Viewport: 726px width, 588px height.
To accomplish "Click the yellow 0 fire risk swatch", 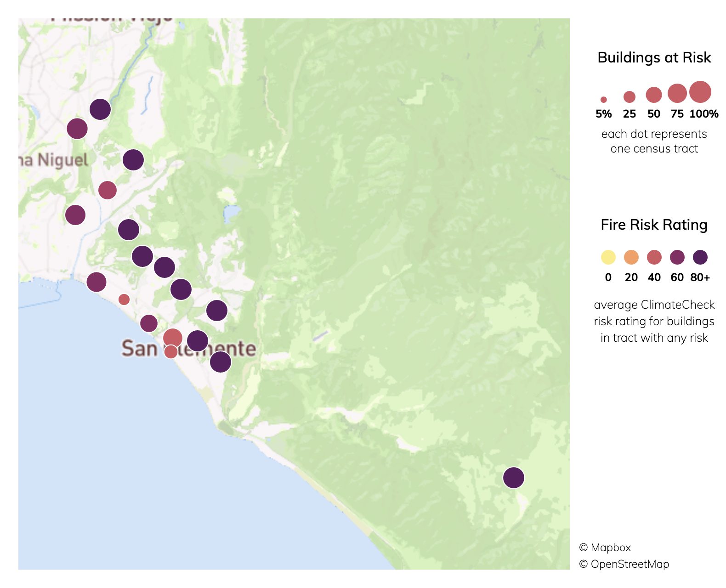I will [x=608, y=257].
